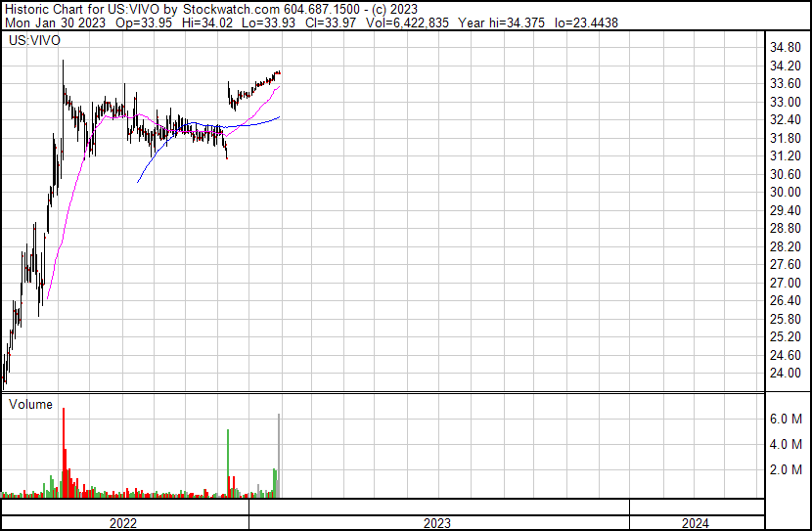Viewport: 812px width, 531px height.
Task: Click the 31.80 price axis label
Action: 786,138
